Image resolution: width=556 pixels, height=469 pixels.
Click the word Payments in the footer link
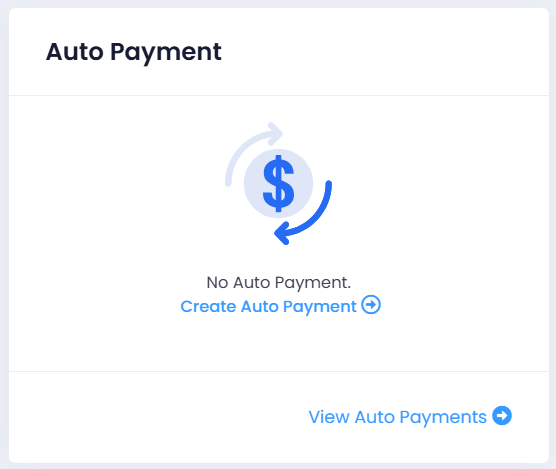(443, 417)
